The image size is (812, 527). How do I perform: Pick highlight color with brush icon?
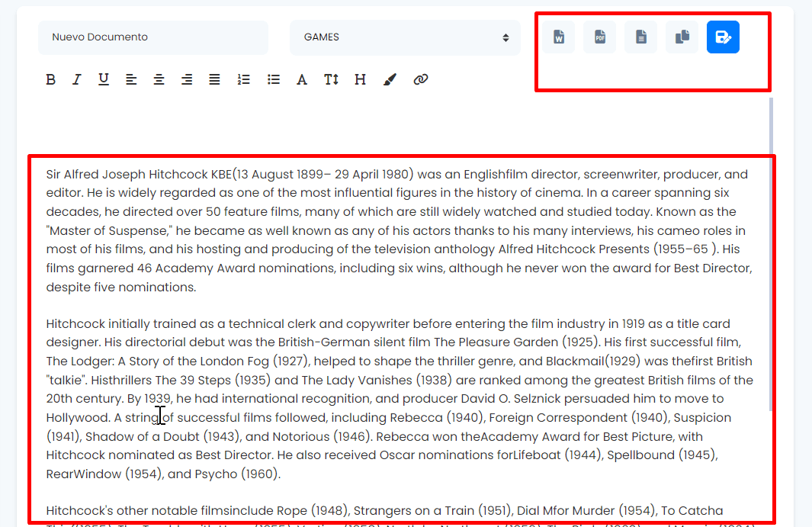click(390, 79)
